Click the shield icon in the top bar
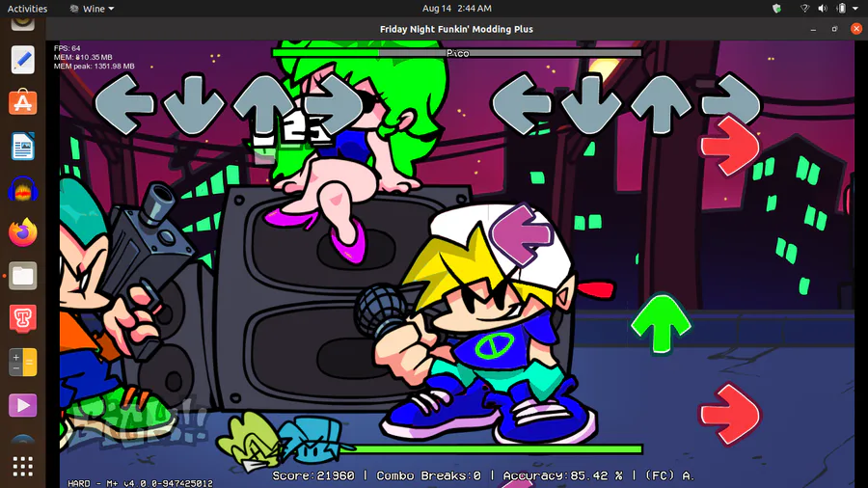The width and height of the screenshot is (868, 488). [x=776, y=9]
